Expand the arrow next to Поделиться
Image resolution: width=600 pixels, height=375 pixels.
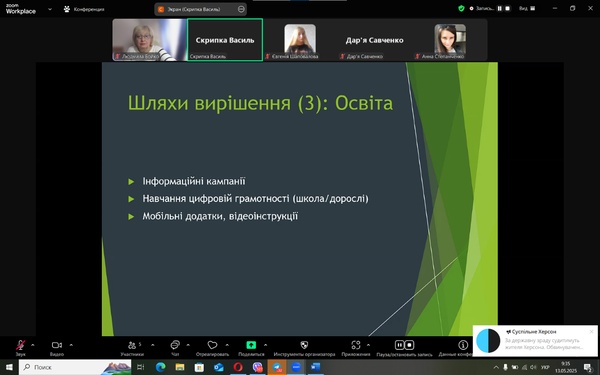click(x=266, y=345)
